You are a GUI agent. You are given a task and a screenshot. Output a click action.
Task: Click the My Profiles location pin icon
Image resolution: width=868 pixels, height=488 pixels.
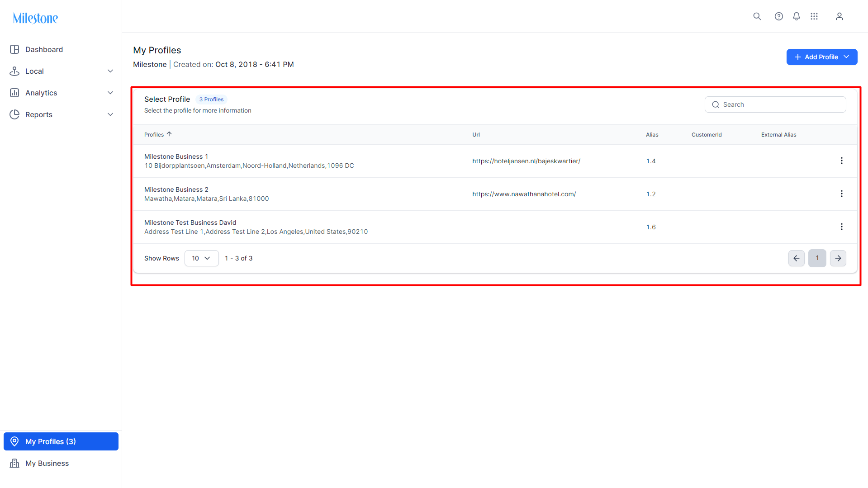coord(14,441)
